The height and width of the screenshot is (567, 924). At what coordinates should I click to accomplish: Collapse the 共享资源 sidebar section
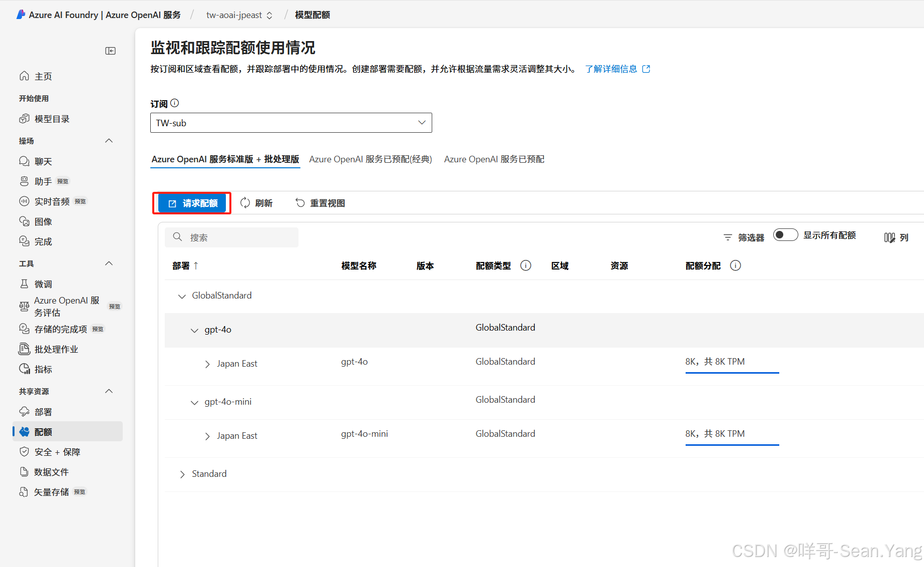[x=109, y=391]
